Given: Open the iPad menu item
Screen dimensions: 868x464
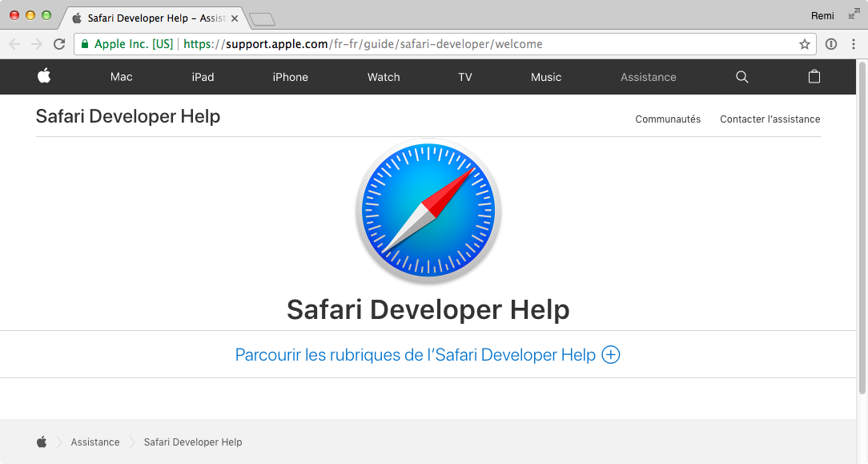Looking at the screenshot, I should pyautogui.click(x=203, y=77).
